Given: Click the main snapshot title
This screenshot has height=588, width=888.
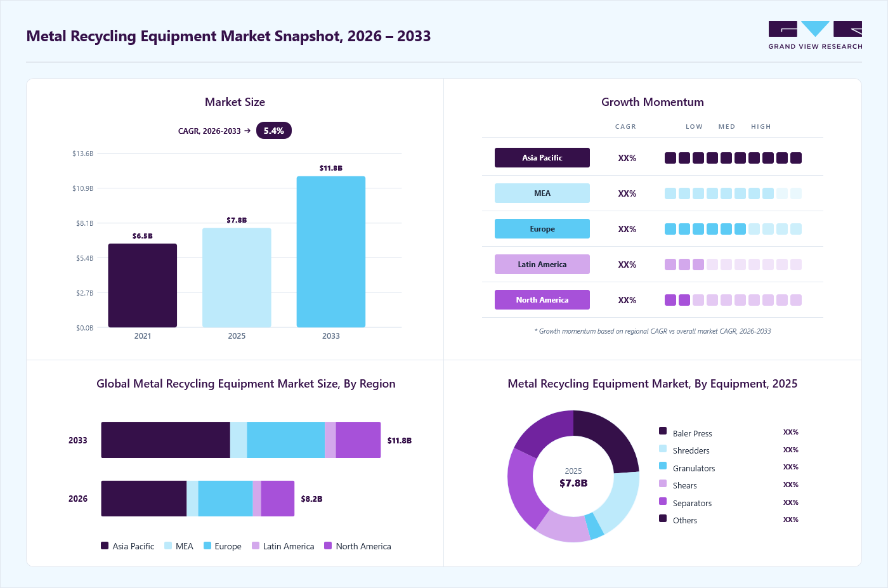Looking at the screenshot, I should (x=228, y=36).
